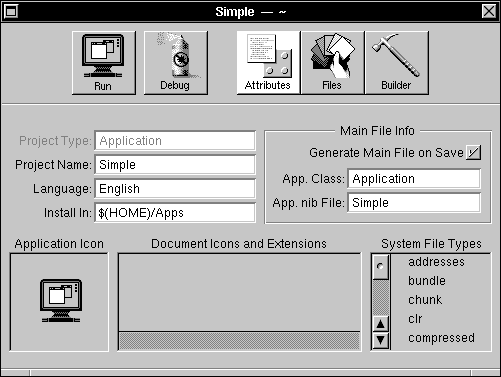The image size is (501, 377).
Task: Toggle Generate Main File on Save checkbox
Action: point(473,153)
